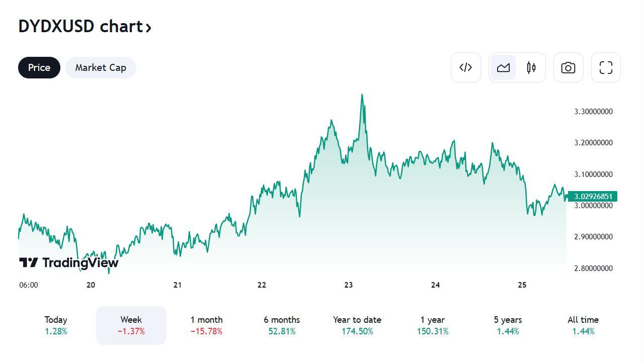Select the Week time range
Screen dimensions: 644x362
[x=131, y=325]
